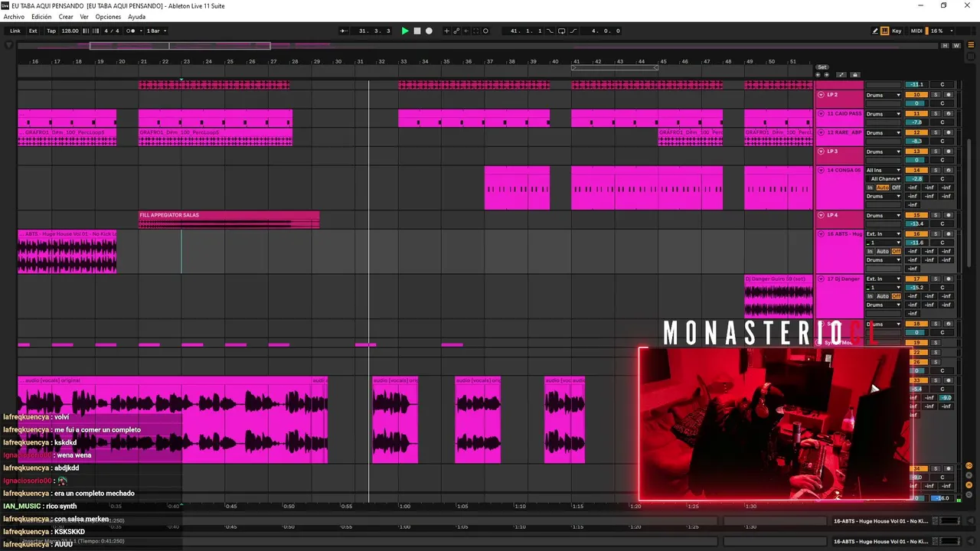980x551 pixels.
Task: Click the Link button
Action: point(15,31)
